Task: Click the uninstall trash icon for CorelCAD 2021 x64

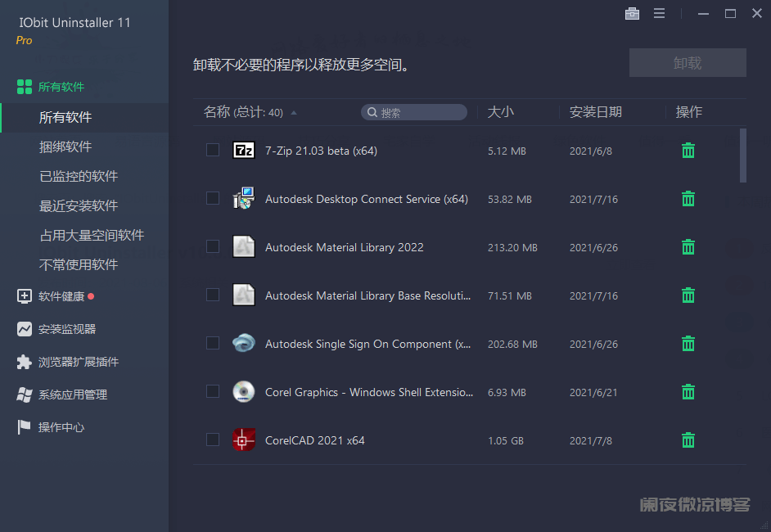Action: pos(688,440)
